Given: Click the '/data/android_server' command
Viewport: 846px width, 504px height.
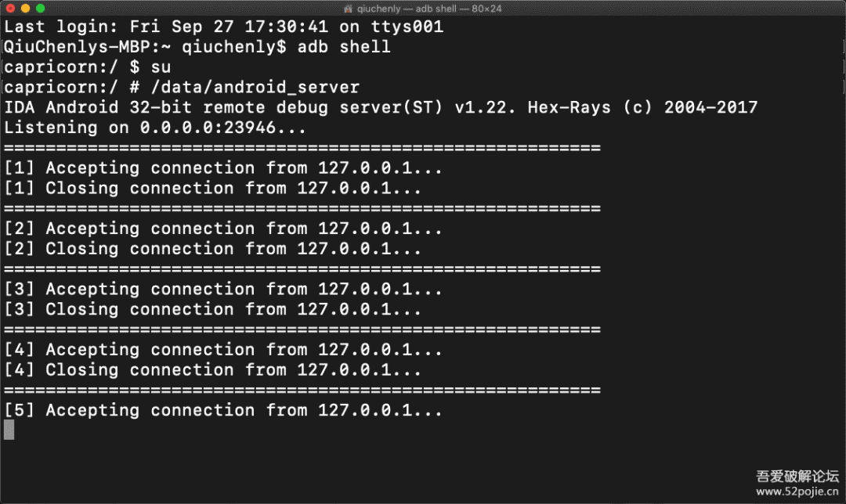Looking at the screenshot, I should [x=255, y=88].
